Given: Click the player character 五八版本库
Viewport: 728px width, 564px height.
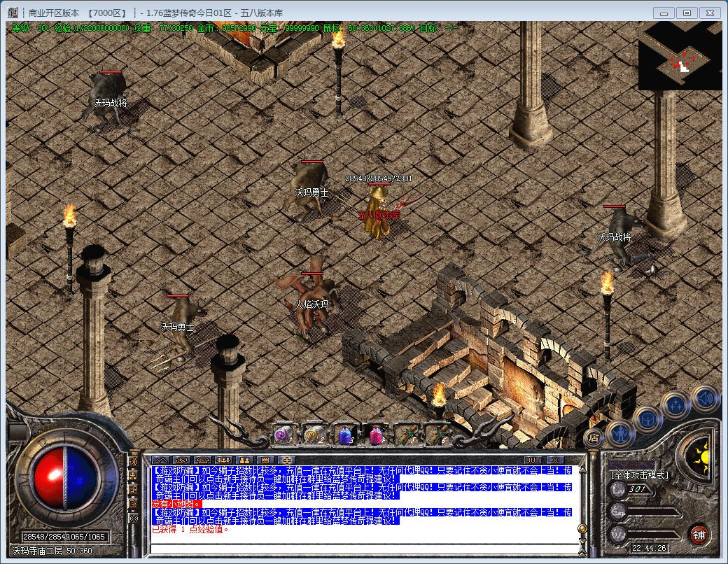Looking at the screenshot, I should point(379,213).
